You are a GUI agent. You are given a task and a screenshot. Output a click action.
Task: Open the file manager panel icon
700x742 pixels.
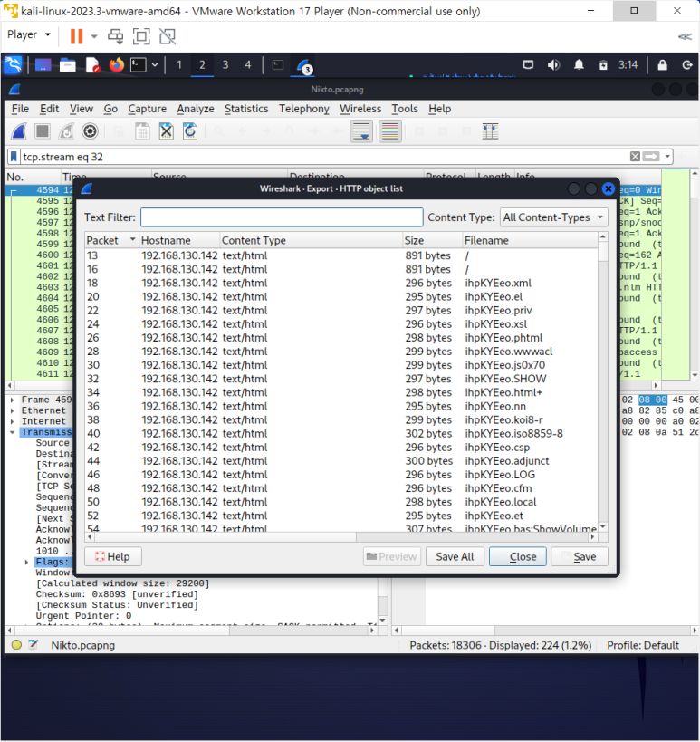tap(68, 65)
